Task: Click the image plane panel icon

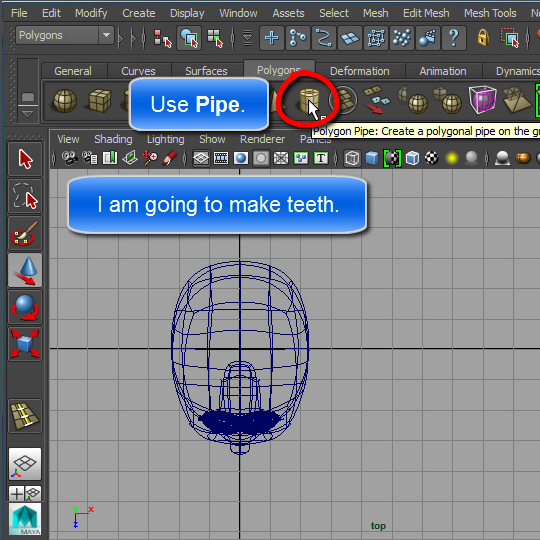Action: pos(130,158)
